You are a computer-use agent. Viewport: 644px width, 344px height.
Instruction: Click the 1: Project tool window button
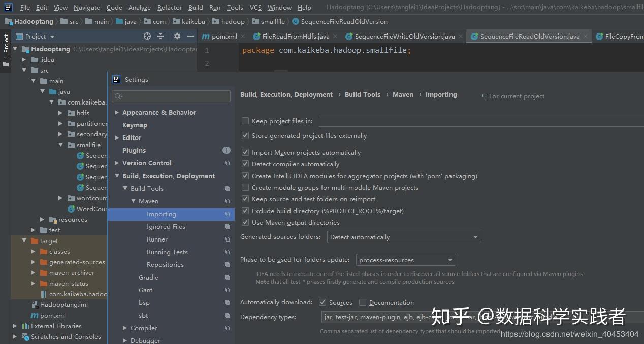coord(6,50)
